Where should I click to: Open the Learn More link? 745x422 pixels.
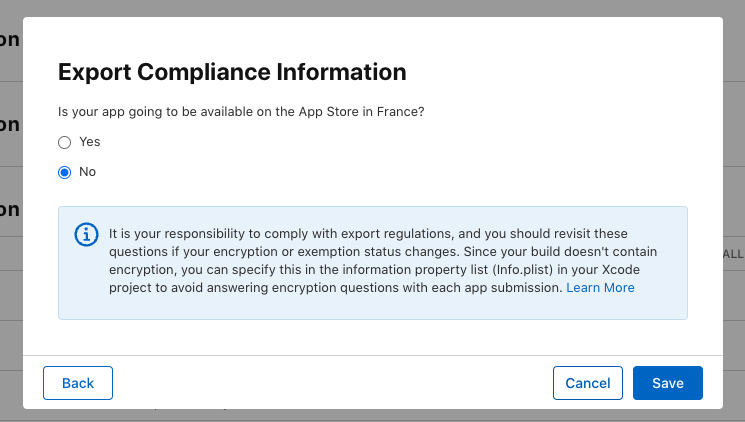click(600, 288)
